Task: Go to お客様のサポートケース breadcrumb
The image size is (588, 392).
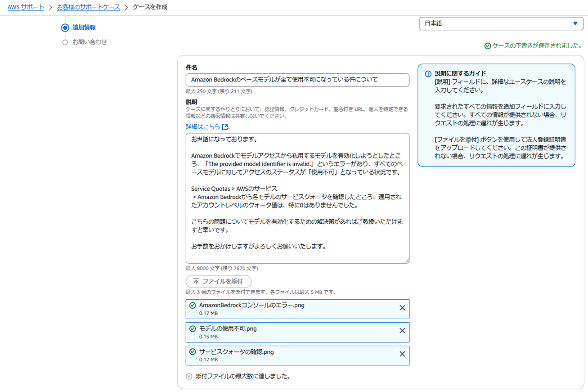Action: point(89,7)
